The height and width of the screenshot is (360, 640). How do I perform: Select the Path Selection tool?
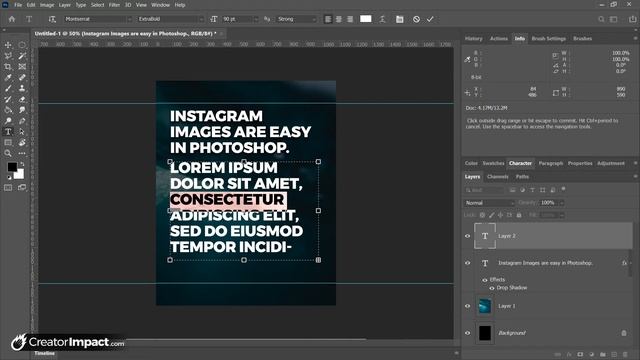[x=22, y=131]
